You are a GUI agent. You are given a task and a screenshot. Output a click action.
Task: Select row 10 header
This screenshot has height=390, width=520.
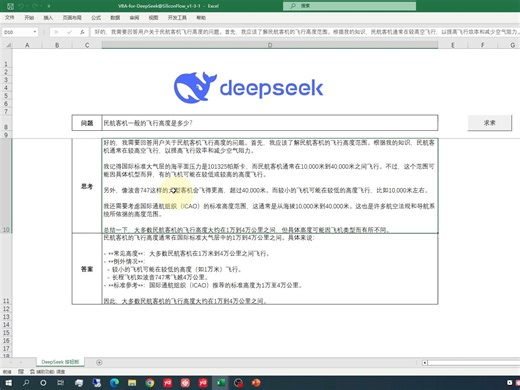[x=6, y=186]
